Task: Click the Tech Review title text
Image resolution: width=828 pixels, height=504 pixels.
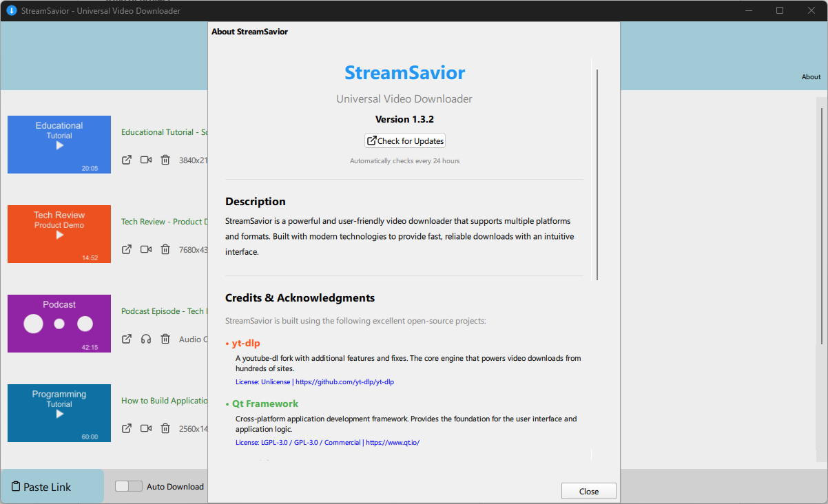Action: [x=165, y=222]
